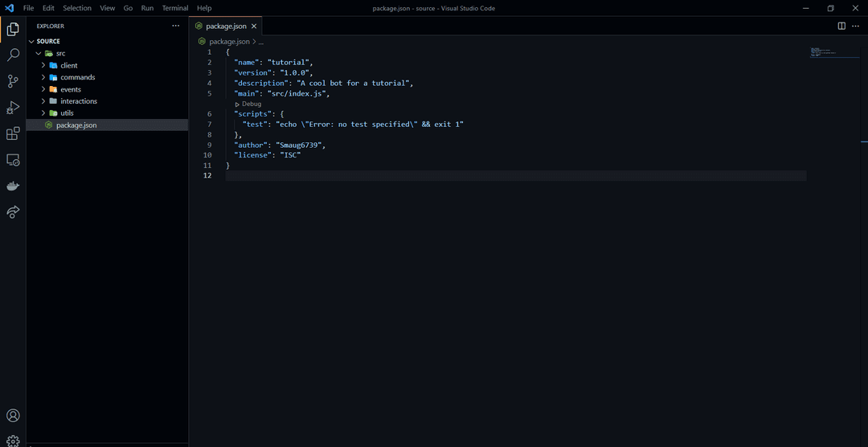This screenshot has width=868, height=447.
Task: Open the Selection menu
Action: pos(77,8)
